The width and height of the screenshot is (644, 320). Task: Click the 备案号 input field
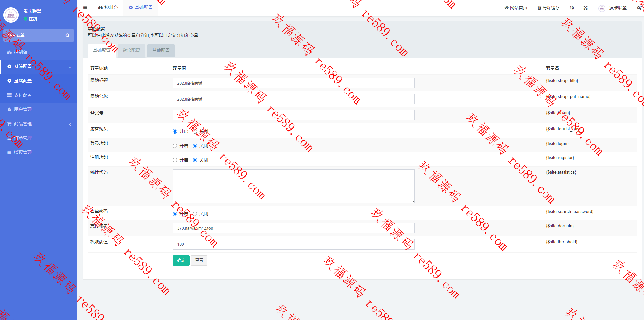[293, 115]
